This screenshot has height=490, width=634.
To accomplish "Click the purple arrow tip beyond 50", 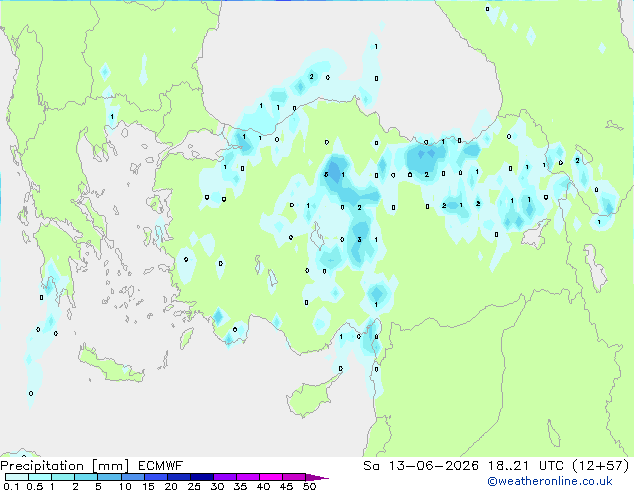I will (317, 477).
